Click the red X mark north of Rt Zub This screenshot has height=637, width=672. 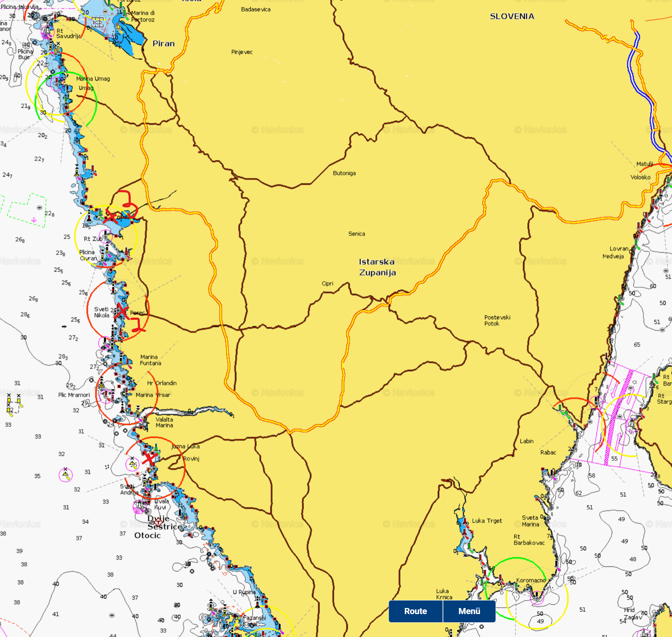(x=111, y=217)
